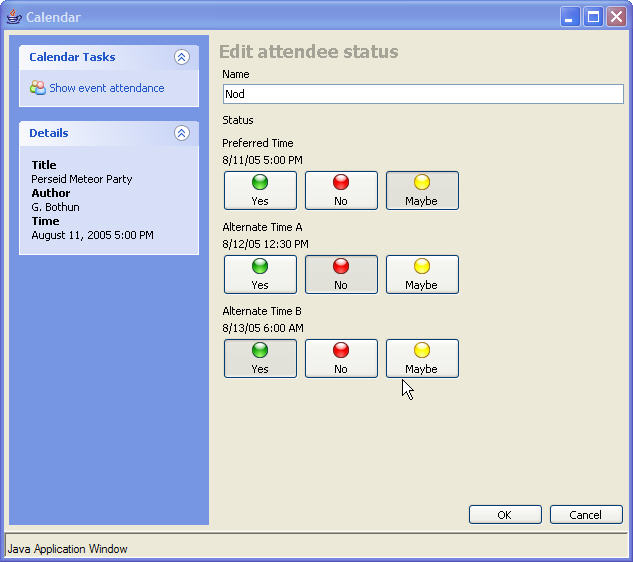
Task: Maximize the Calendar window
Action: pyautogui.click(x=593, y=17)
